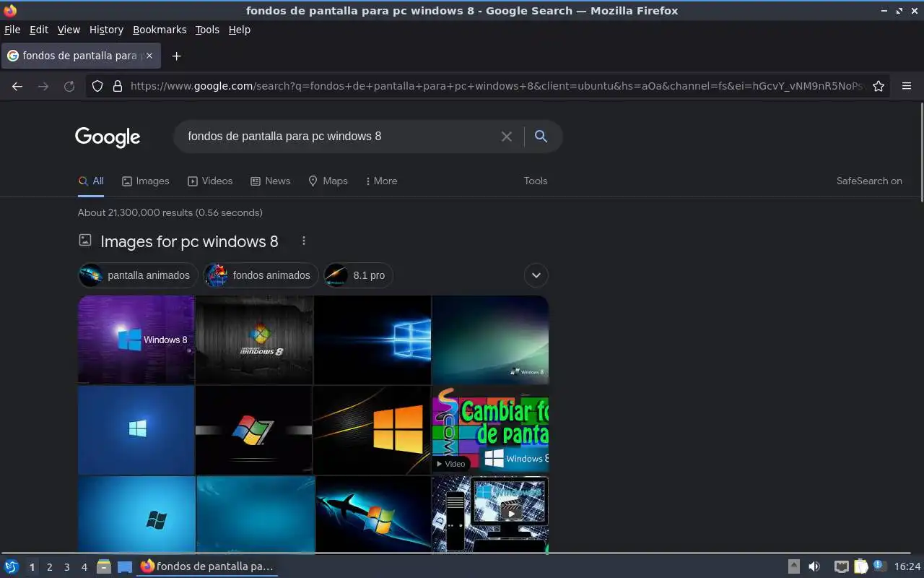The image size is (924, 578).
Task: Open the plain blue Windows logo thumbnail
Action: coord(136,430)
